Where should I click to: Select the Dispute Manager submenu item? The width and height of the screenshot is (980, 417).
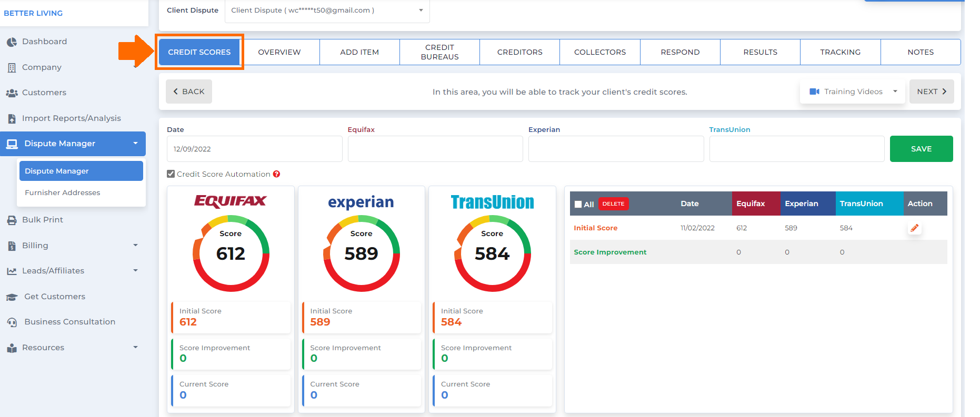click(81, 171)
